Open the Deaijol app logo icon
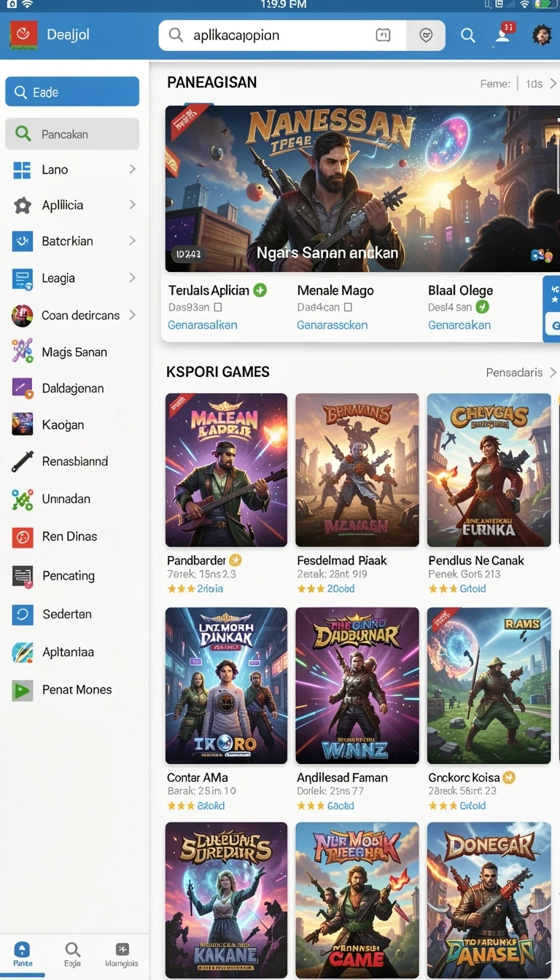560x980 pixels. coord(23,34)
